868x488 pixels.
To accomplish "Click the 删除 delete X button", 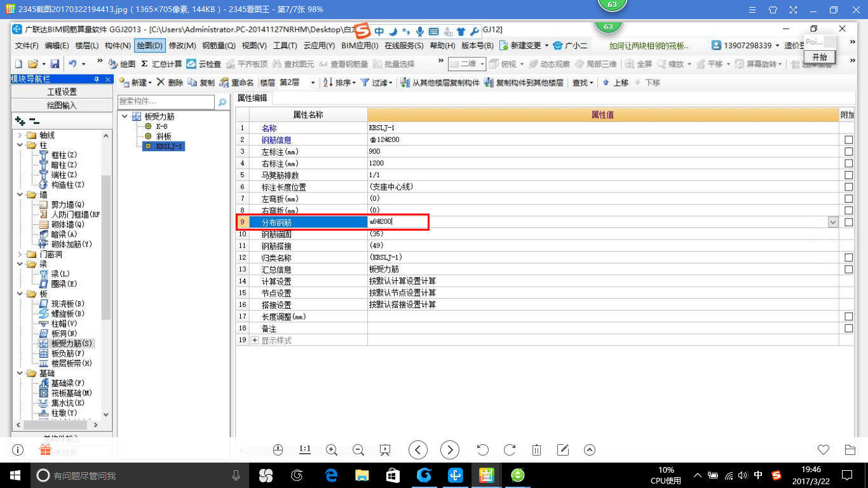I will click(x=170, y=83).
